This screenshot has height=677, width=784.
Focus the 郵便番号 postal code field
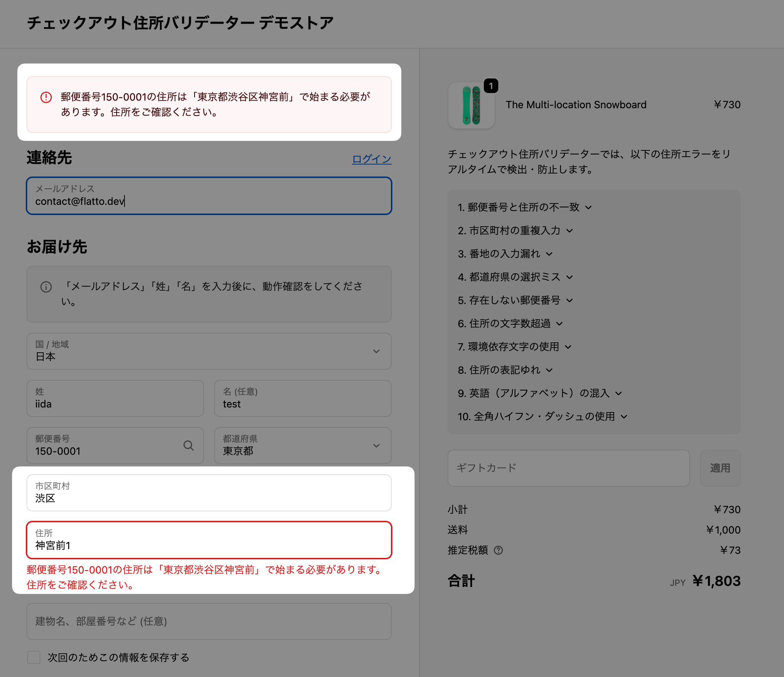coord(115,446)
